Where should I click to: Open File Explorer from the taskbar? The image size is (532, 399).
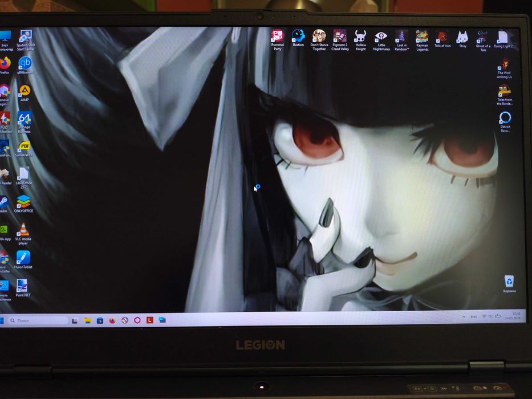click(88, 320)
